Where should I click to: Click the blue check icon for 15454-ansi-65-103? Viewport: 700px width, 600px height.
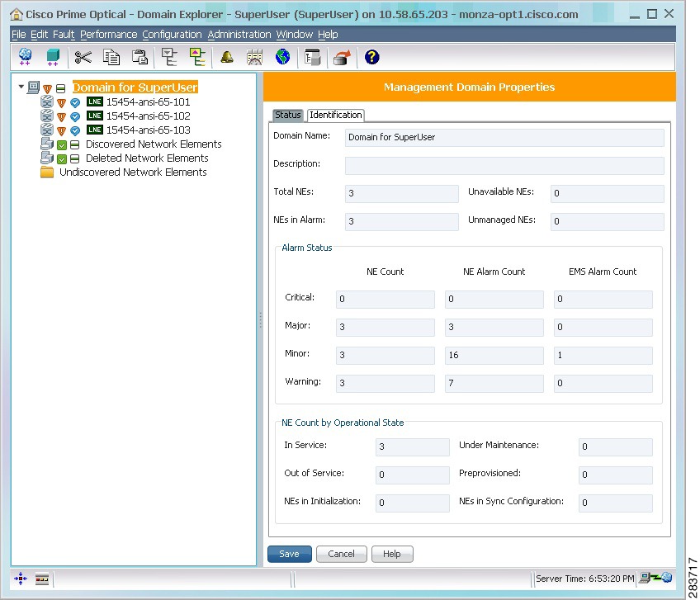click(x=75, y=130)
